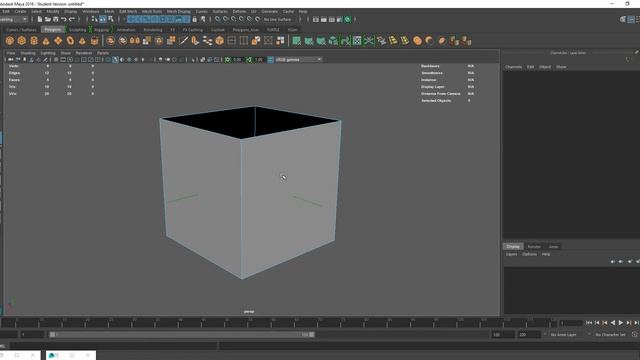Viewport: 640px width, 360px height.
Task: Create a polygon plane from the shelf
Action: tap(58, 41)
